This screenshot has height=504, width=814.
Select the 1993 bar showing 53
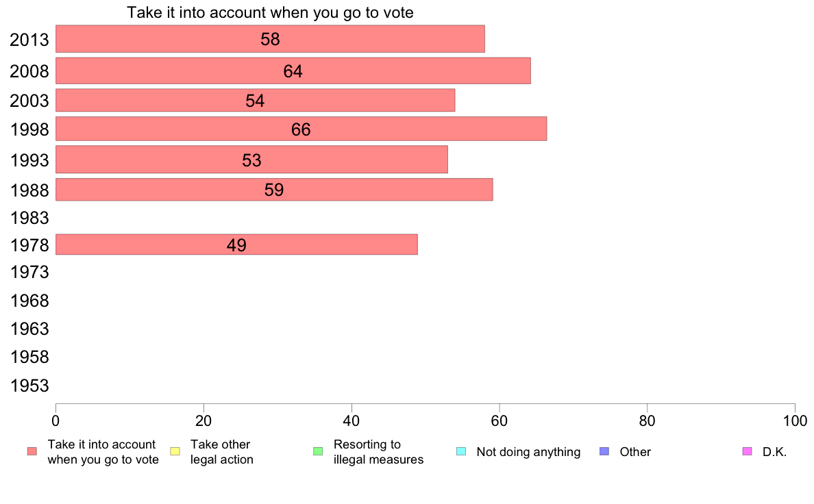(x=251, y=160)
